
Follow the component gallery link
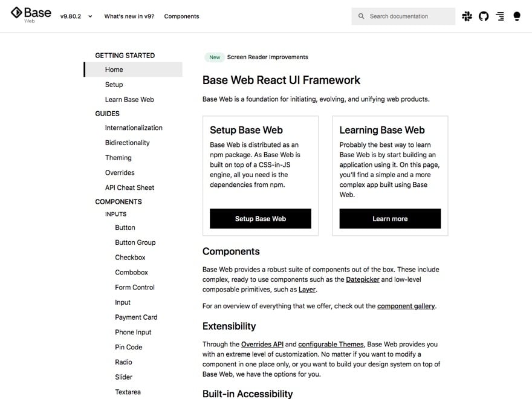406,306
